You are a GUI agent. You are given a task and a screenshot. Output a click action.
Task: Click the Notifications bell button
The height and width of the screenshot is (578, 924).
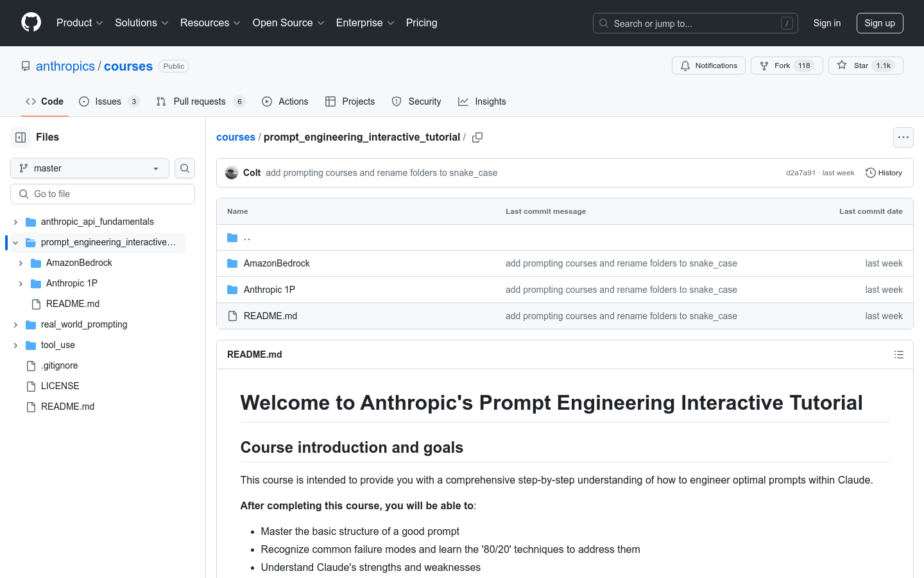[709, 66]
